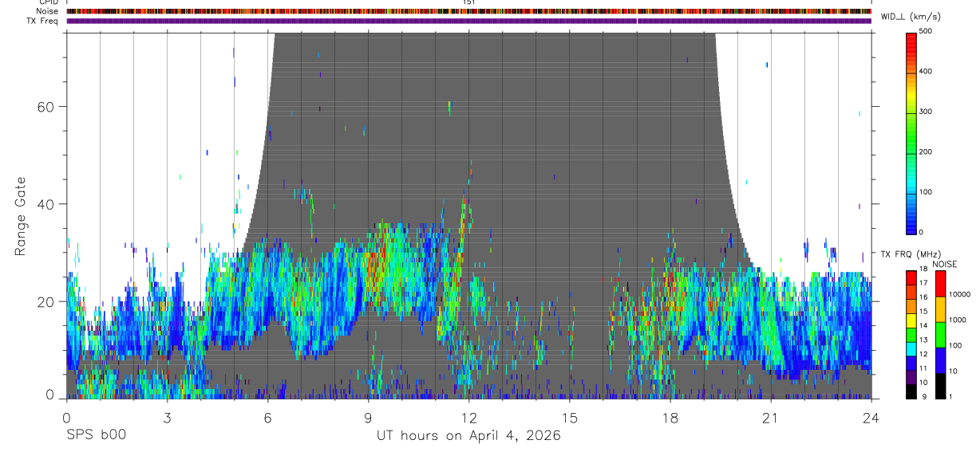This screenshot has height=452, width=980.
Task: Click the '1000' label on NOISE legend
Action: [957, 320]
